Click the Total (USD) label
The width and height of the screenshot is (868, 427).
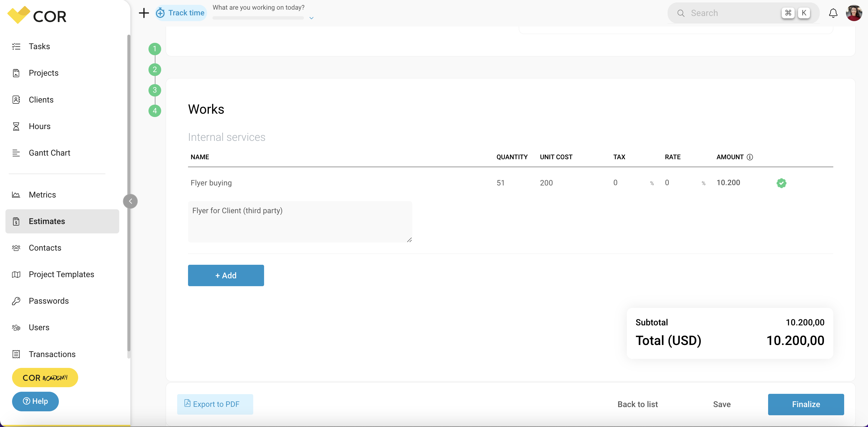click(669, 340)
